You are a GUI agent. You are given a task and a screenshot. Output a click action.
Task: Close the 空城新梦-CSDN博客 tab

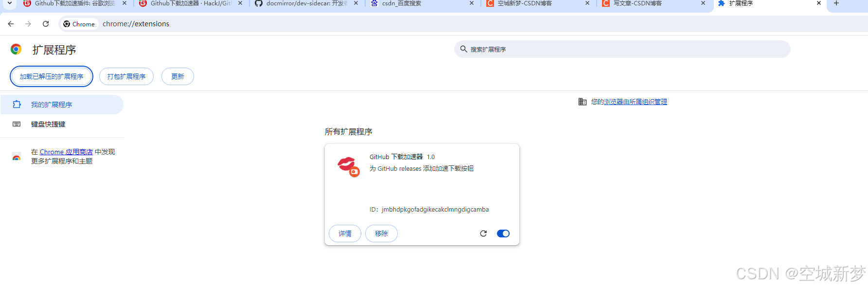587,3
